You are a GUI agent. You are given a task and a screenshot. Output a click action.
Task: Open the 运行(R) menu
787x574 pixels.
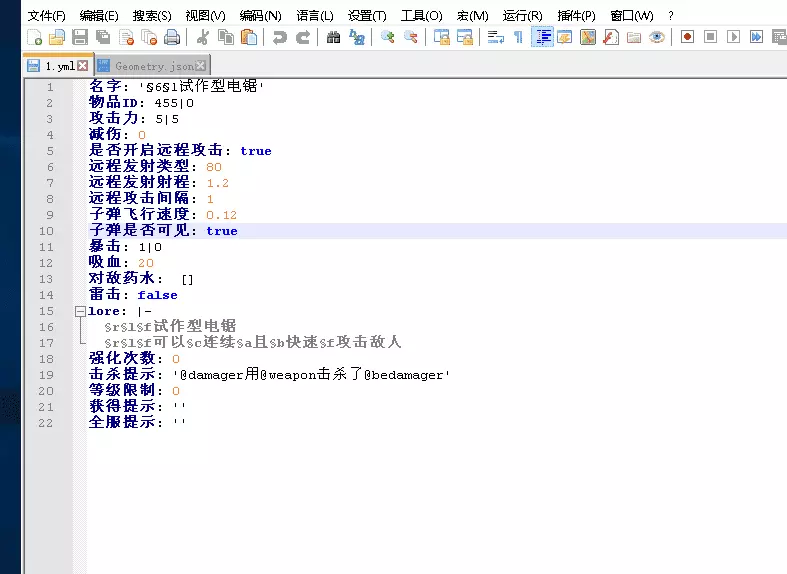522,16
